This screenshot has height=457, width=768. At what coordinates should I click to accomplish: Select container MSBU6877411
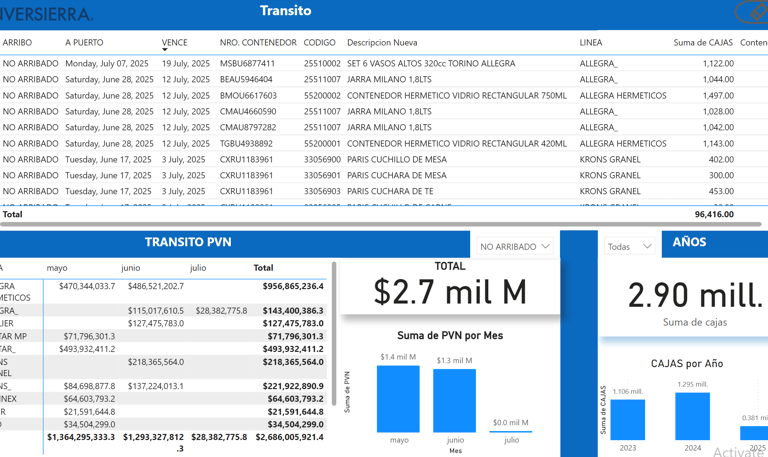247,63
